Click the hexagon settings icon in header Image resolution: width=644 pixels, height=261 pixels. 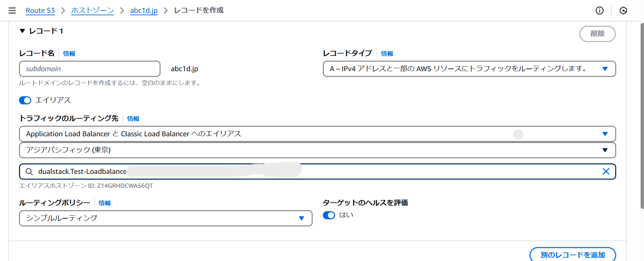623,11
